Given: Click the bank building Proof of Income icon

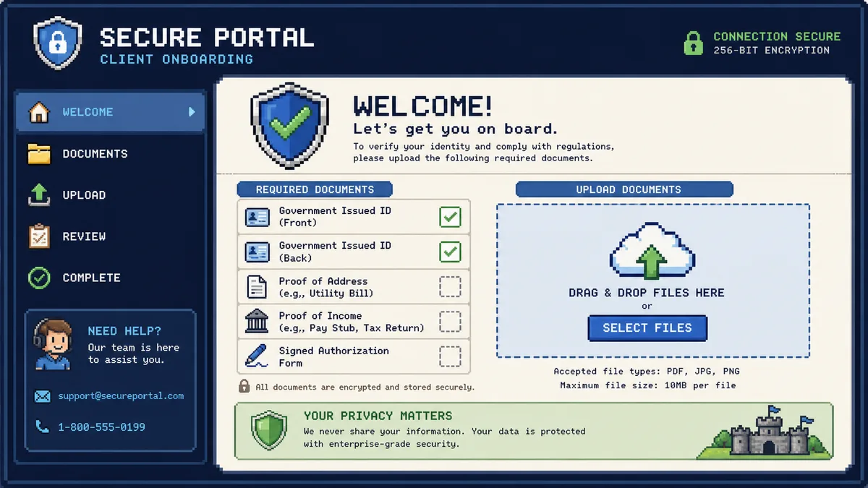Looking at the screenshot, I should pos(257,322).
